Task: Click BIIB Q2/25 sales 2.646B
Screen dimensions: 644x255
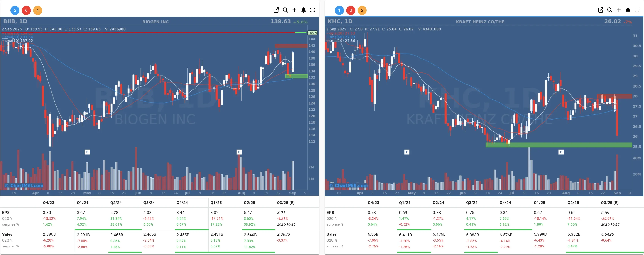Action: (x=250, y=235)
